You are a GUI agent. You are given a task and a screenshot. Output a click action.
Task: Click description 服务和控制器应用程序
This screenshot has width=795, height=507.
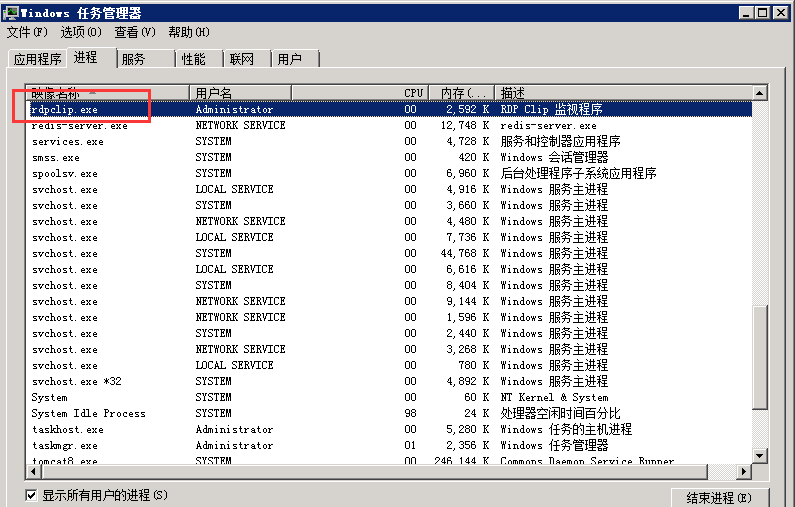tap(560, 141)
